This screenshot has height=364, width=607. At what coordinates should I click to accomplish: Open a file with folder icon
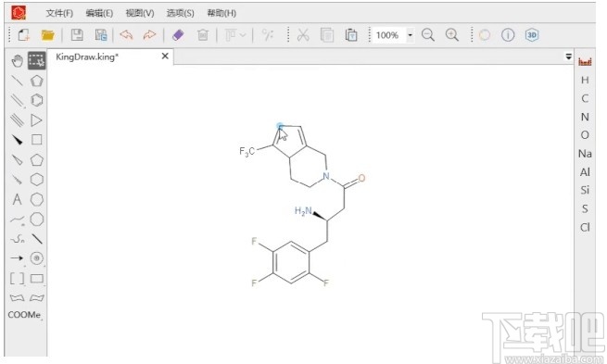47,35
